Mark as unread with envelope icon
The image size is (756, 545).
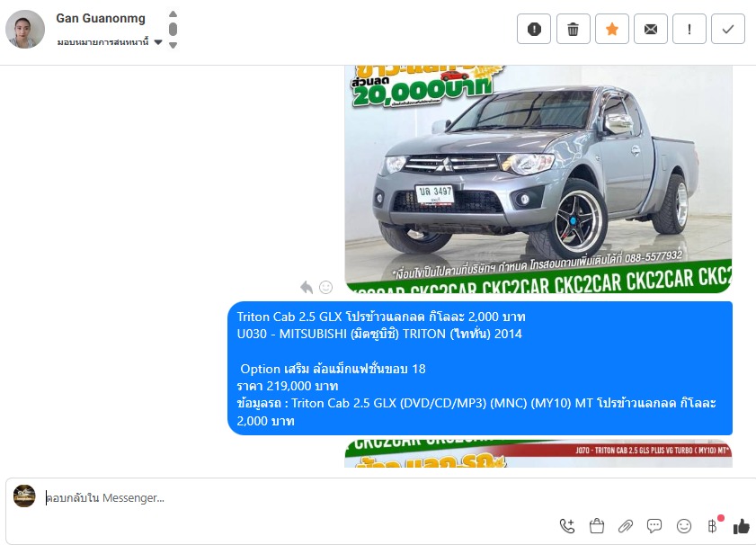(651, 29)
